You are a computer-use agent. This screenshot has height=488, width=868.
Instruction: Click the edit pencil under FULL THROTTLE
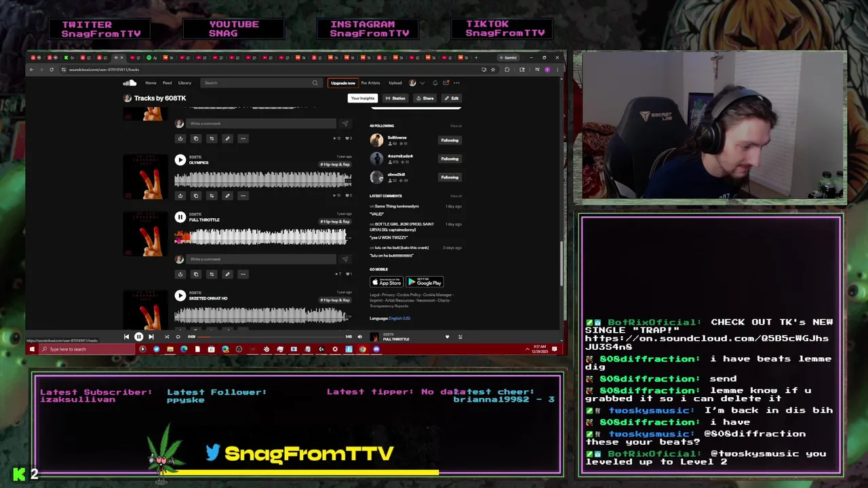point(227,274)
